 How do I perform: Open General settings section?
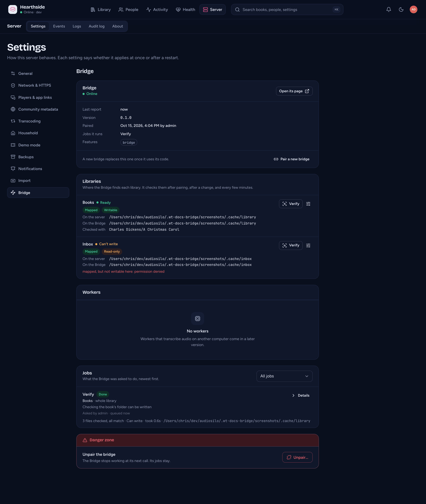[38, 73]
